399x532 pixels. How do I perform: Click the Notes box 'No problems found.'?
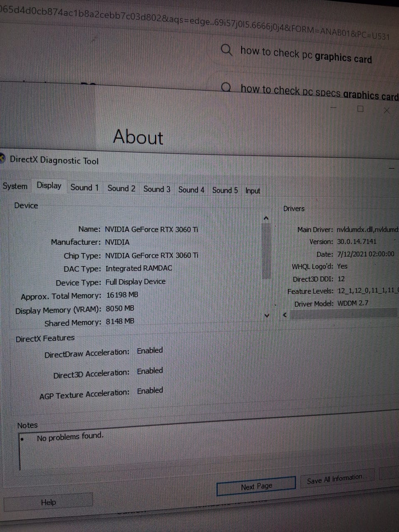click(x=70, y=437)
